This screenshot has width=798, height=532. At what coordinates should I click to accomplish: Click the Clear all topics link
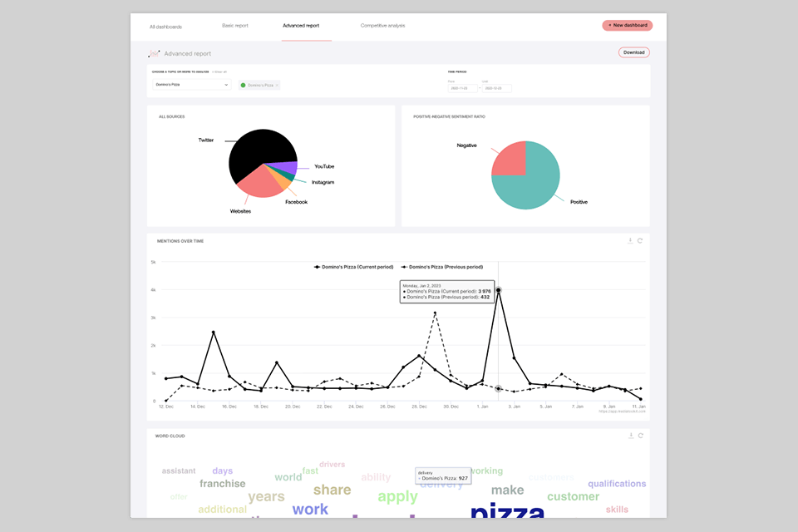tap(219, 71)
